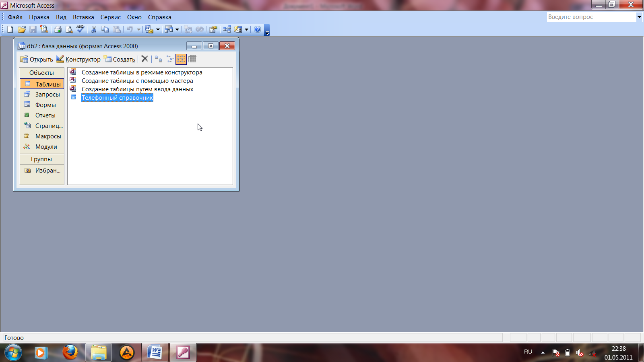Click the New Object AutoForm icon
The image size is (644, 362).
238,29
